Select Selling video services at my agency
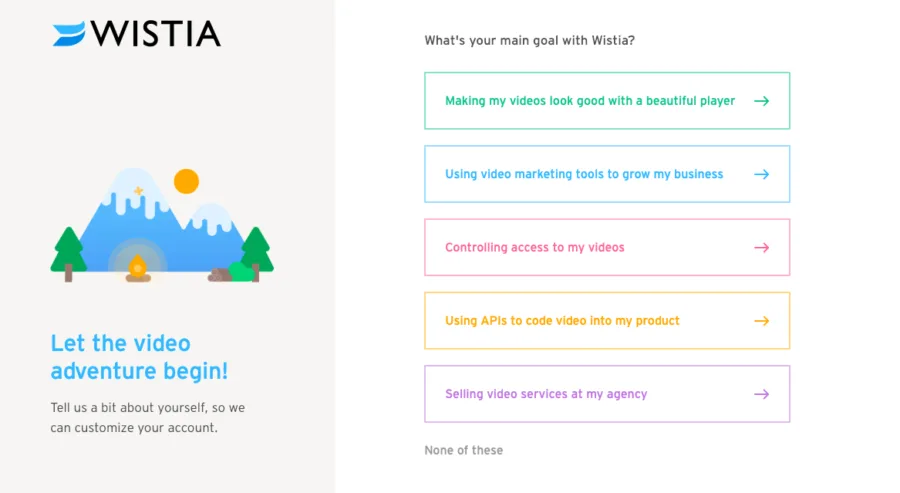 click(x=607, y=394)
